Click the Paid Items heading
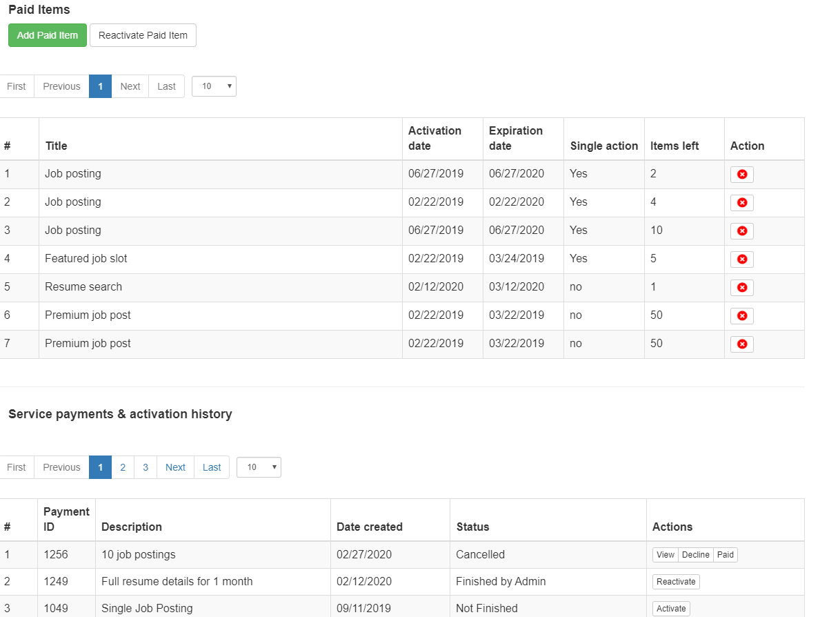The height and width of the screenshot is (617, 840). tap(39, 10)
